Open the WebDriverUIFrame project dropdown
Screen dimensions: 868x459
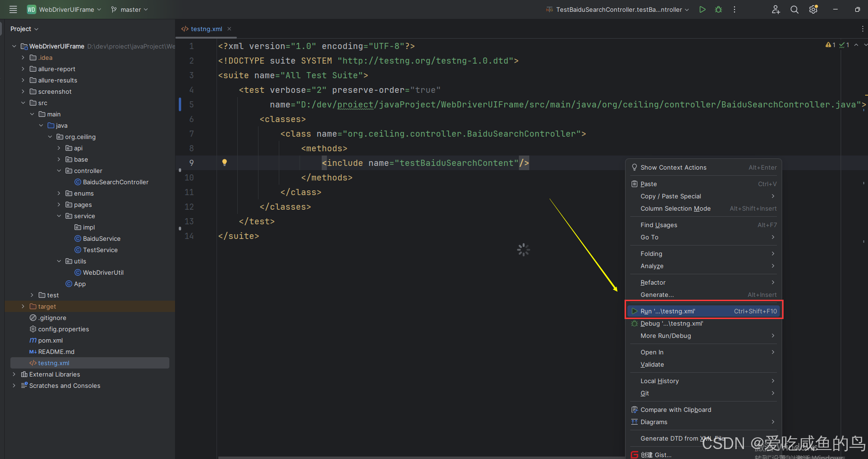64,9
